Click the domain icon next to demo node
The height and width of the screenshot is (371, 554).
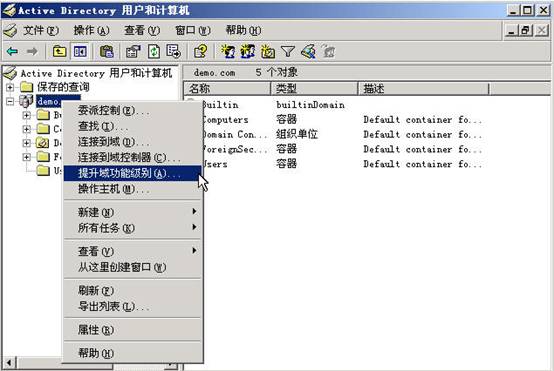pos(26,101)
